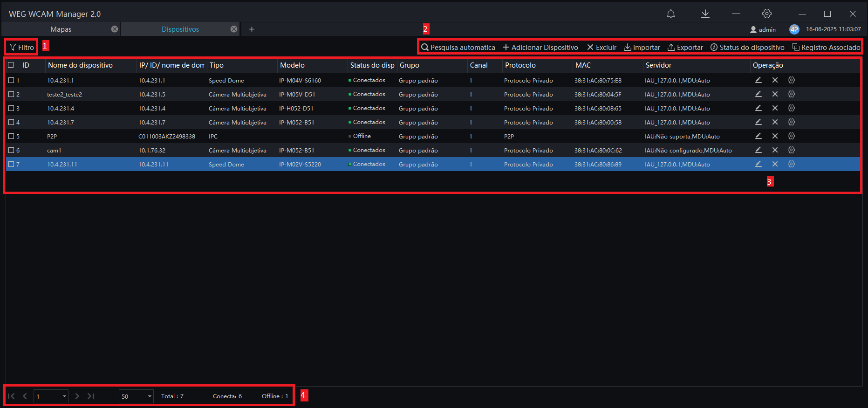Click the Exportar button

coord(685,47)
